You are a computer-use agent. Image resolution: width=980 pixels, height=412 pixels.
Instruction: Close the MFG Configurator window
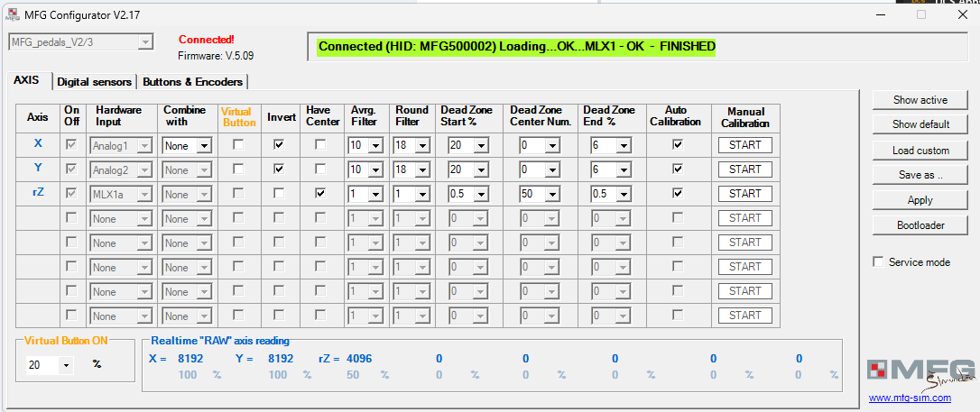pyautogui.click(x=963, y=14)
